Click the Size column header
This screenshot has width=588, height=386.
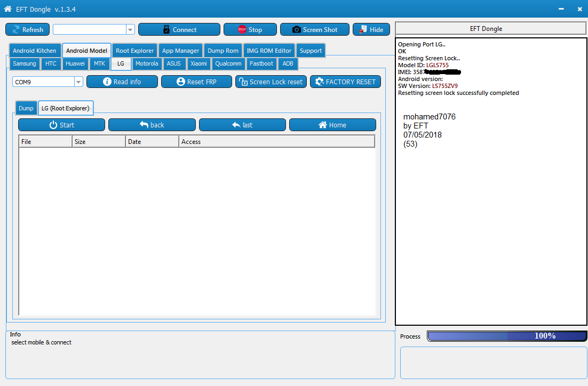click(99, 142)
